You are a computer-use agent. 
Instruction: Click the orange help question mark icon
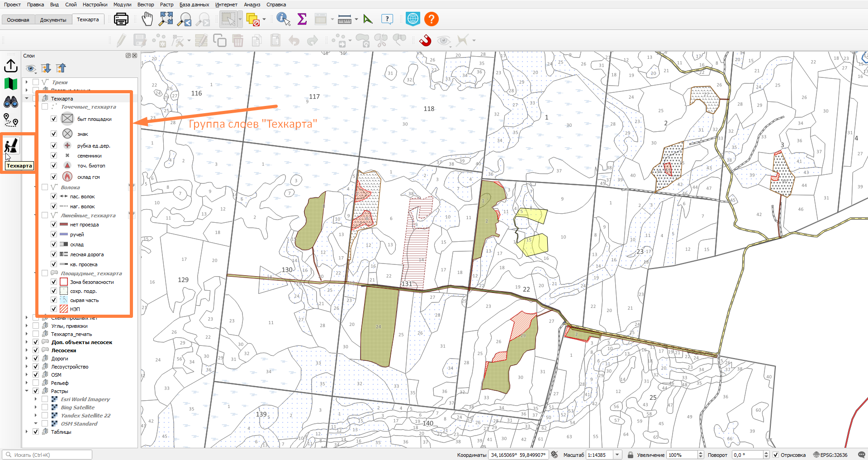click(432, 19)
